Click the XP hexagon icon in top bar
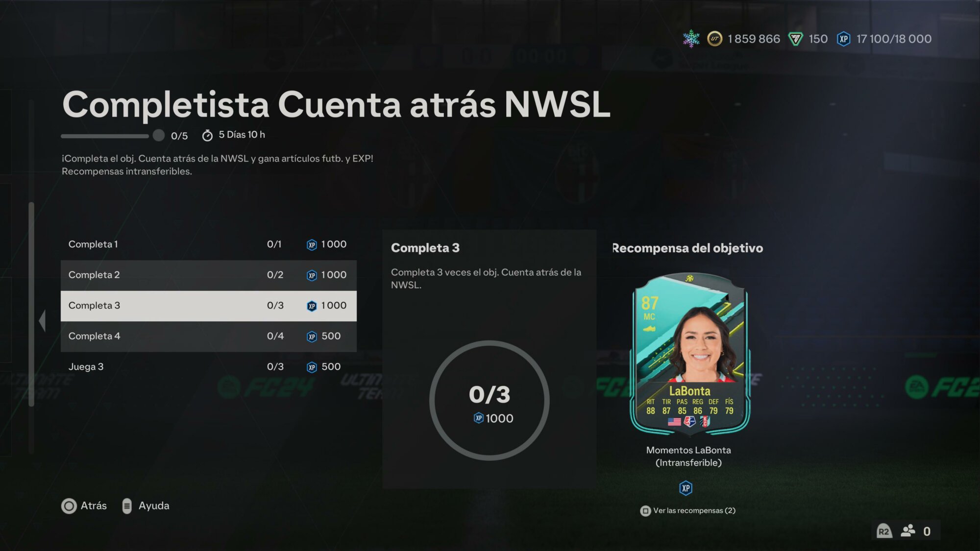The width and height of the screenshot is (980, 551). coord(844,39)
